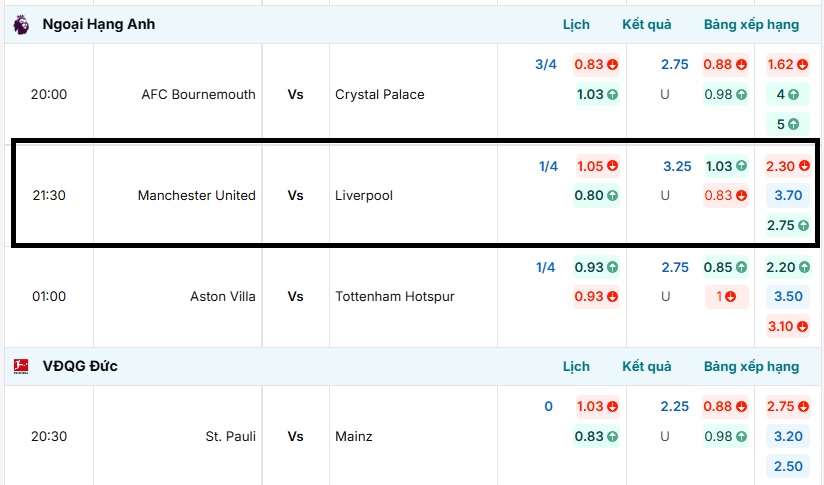Image resolution: width=824 pixels, height=485 pixels.
Task: Select 3.70 draw odds for Manchester United match
Action: click(x=788, y=196)
